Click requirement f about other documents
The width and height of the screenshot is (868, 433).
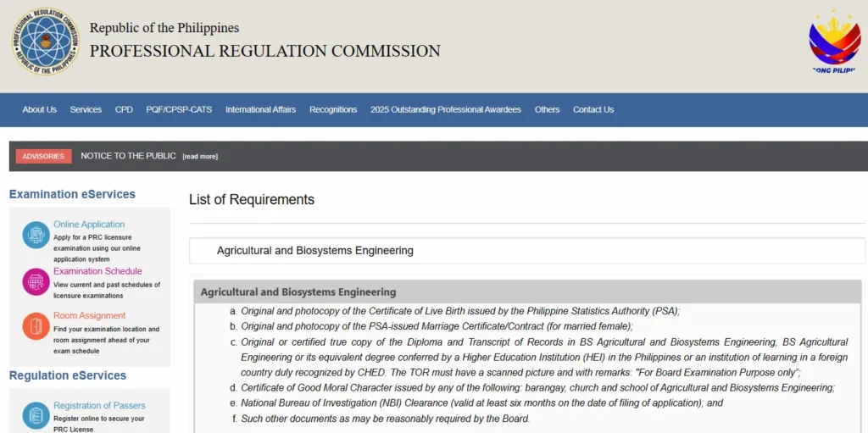click(386, 419)
